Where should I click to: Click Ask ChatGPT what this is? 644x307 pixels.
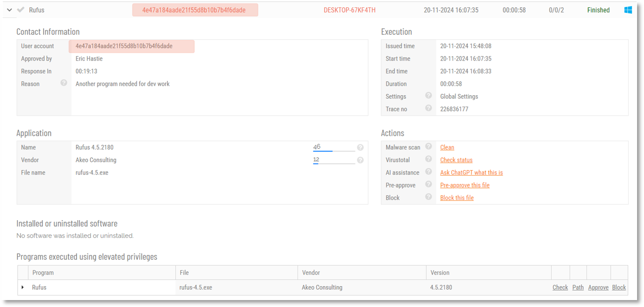[471, 173]
